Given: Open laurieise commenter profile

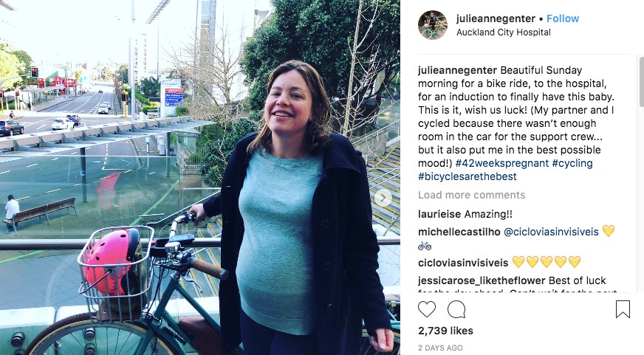Looking at the screenshot, I should click(x=439, y=214).
